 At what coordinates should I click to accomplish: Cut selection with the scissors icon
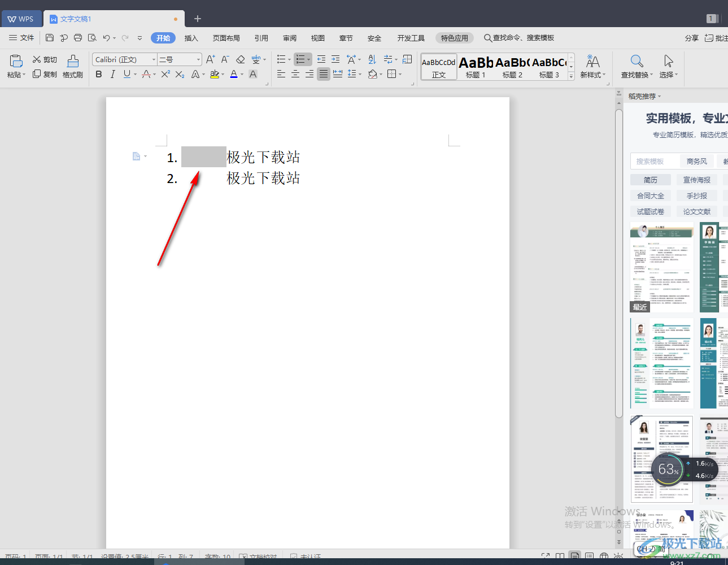pos(37,59)
